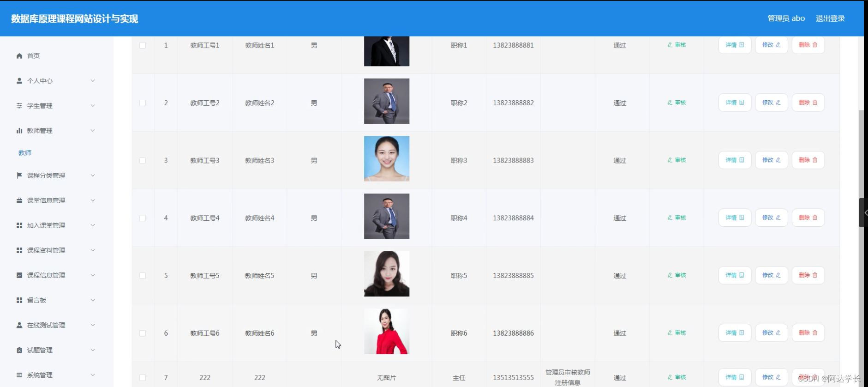Click the user icon beside 在线测试管理
868x387 pixels.
19,325
